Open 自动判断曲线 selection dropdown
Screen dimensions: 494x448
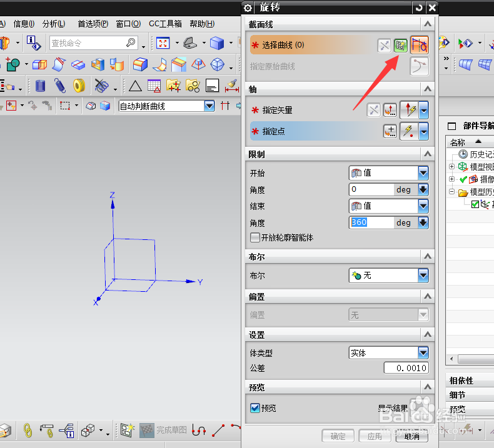209,106
